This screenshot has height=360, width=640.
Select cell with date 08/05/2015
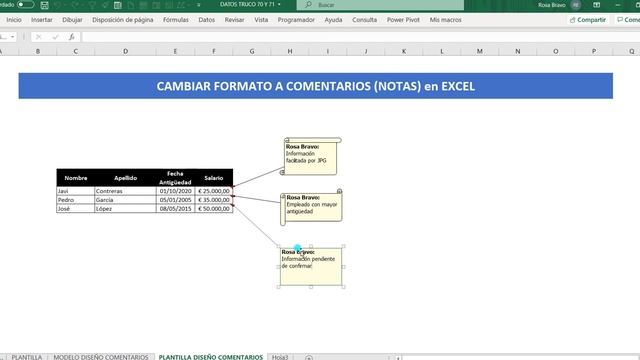click(x=176, y=209)
